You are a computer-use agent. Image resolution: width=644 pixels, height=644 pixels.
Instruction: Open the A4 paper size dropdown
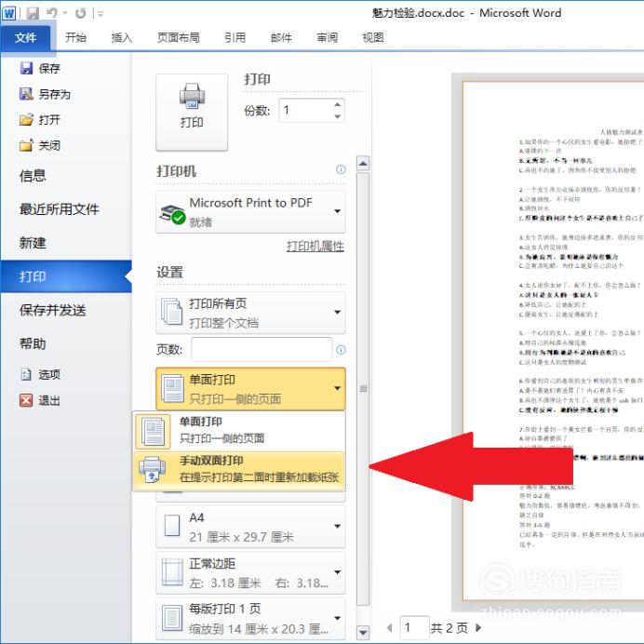pyautogui.click(x=250, y=527)
